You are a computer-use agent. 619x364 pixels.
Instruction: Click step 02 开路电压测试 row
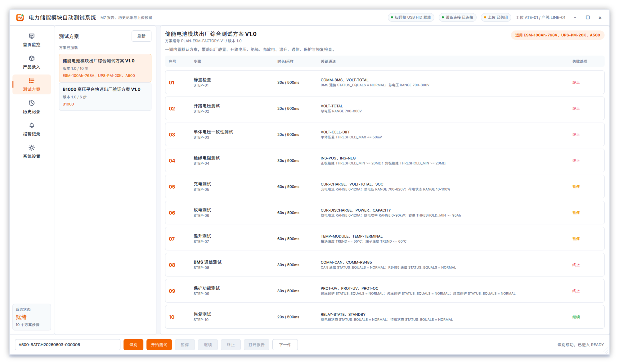[385, 109]
